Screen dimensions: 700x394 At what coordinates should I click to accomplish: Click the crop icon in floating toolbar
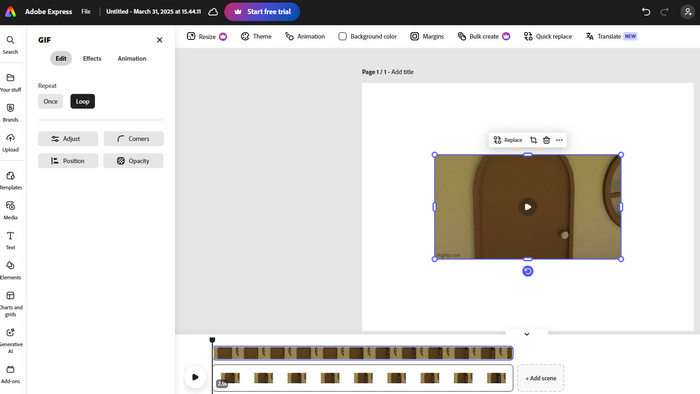533,140
